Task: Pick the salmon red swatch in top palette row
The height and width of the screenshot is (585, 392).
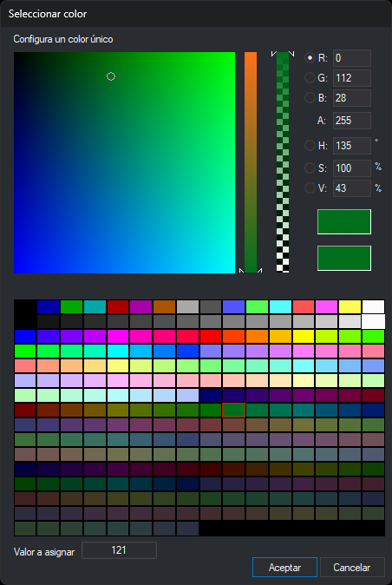Action: point(304,307)
